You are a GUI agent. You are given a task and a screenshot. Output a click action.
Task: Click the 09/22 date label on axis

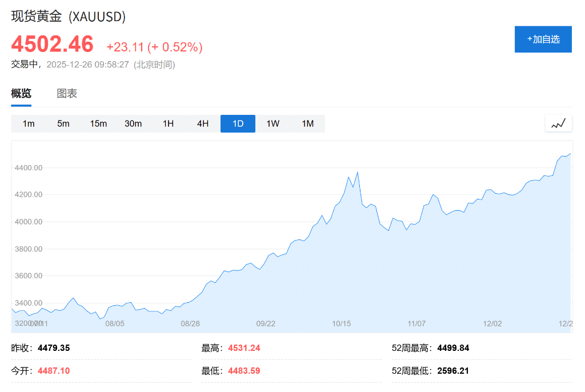pos(266,323)
